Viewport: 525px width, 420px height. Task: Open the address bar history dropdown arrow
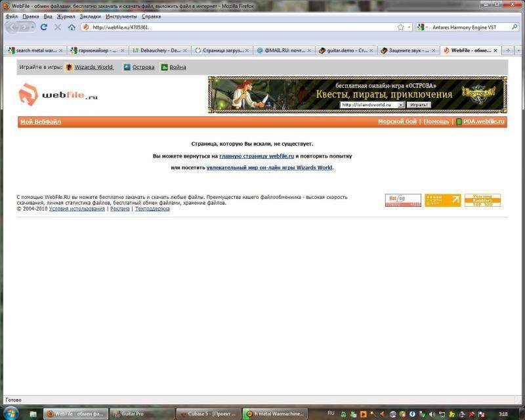[409, 28]
